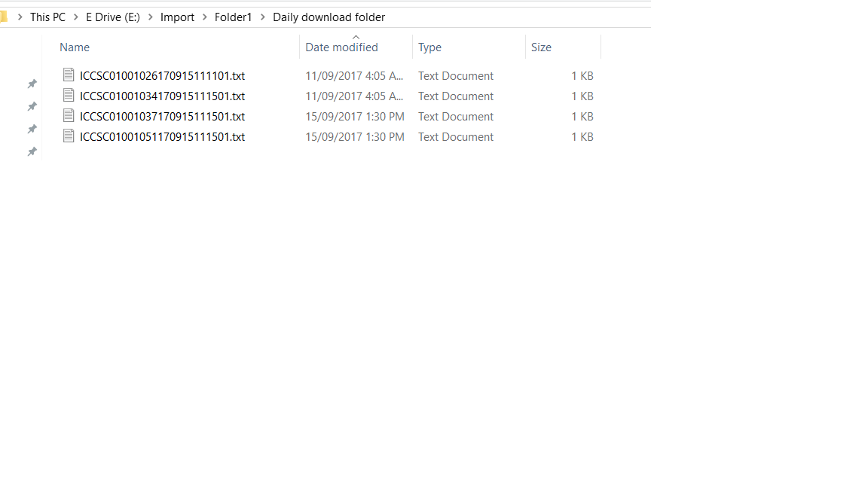868x488 pixels.
Task: Sort files by the Name column
Action: pyautogui.click(x=75, y=47)
